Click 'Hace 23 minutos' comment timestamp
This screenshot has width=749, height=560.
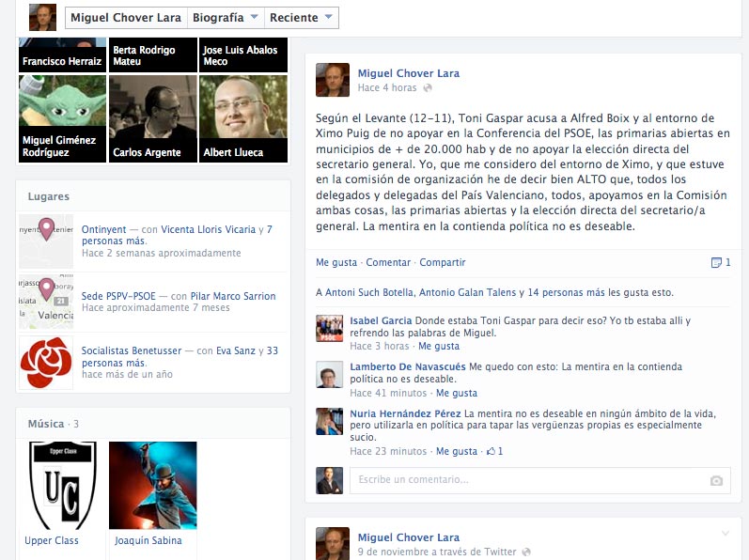point(388,451)
